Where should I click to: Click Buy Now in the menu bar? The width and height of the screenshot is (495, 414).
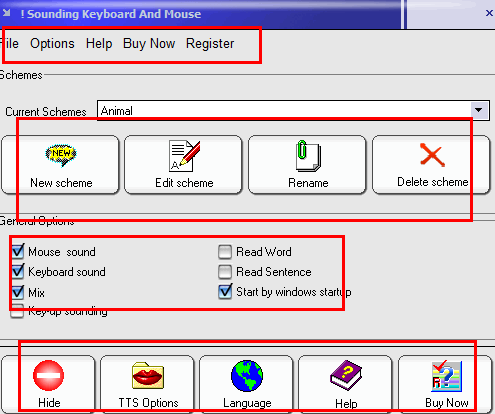[149, 44]
